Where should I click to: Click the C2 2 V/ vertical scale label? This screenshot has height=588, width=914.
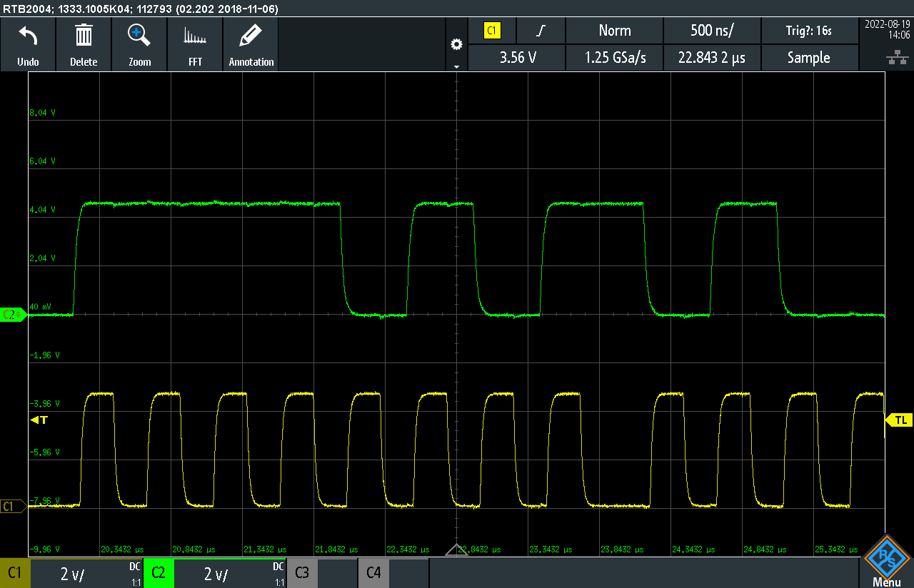coord(216,573)
